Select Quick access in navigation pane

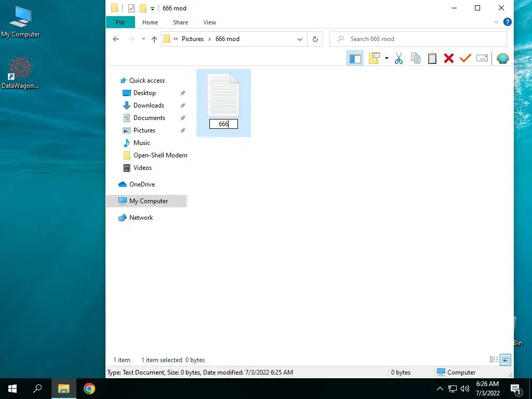click(147, 81)
